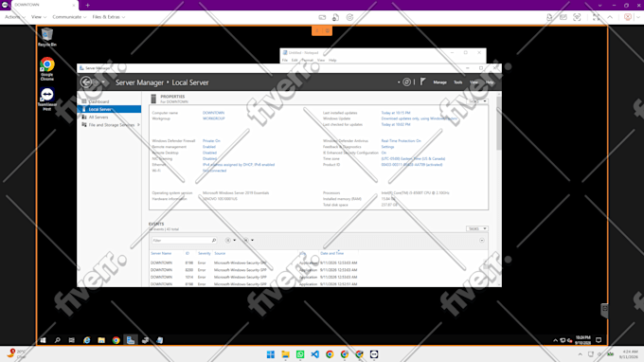Viewport: 644px width, 362px height.
Task: Click the Ethernet IPv4 address link
Action: [239, 164]
